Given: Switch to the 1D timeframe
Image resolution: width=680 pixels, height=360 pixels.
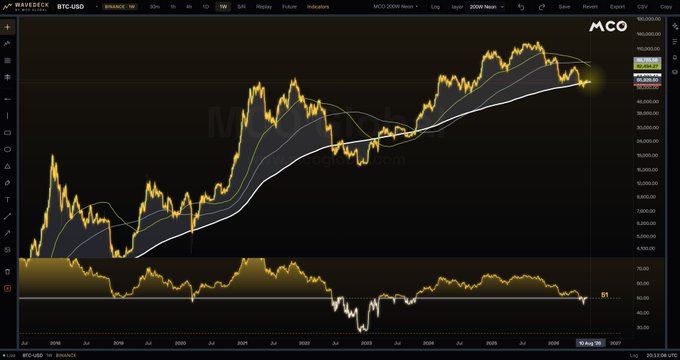Looking at the screenshot, I should coord(206,7).
